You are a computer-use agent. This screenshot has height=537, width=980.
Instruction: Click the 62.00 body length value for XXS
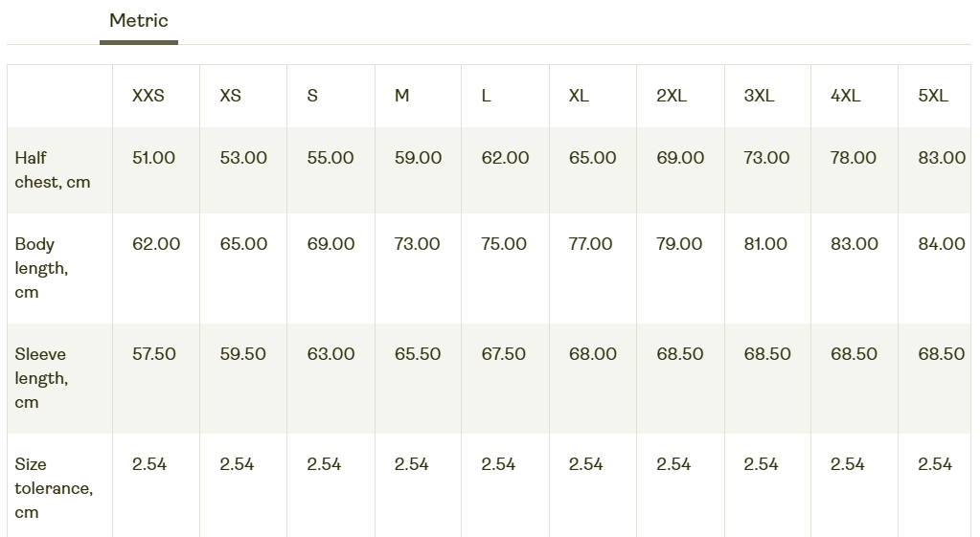point(156,243)
